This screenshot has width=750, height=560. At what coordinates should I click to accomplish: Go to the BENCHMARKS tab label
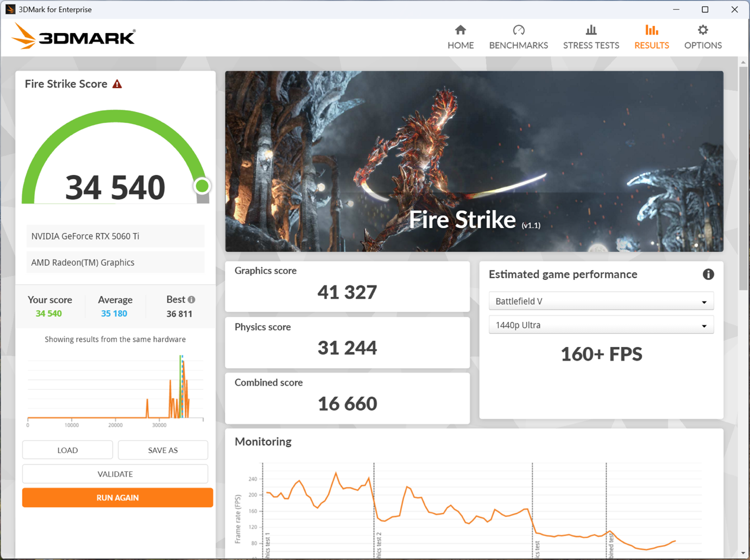(x=519, y=45)
